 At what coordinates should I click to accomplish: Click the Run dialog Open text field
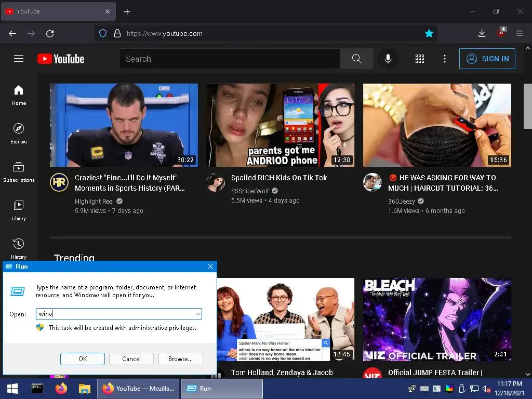pos(119,314)
